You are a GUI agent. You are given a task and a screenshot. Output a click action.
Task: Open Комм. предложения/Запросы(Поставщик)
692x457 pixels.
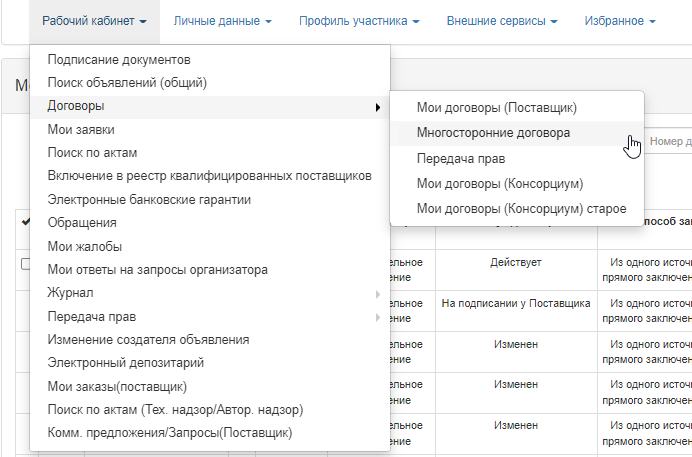[169, 433]
